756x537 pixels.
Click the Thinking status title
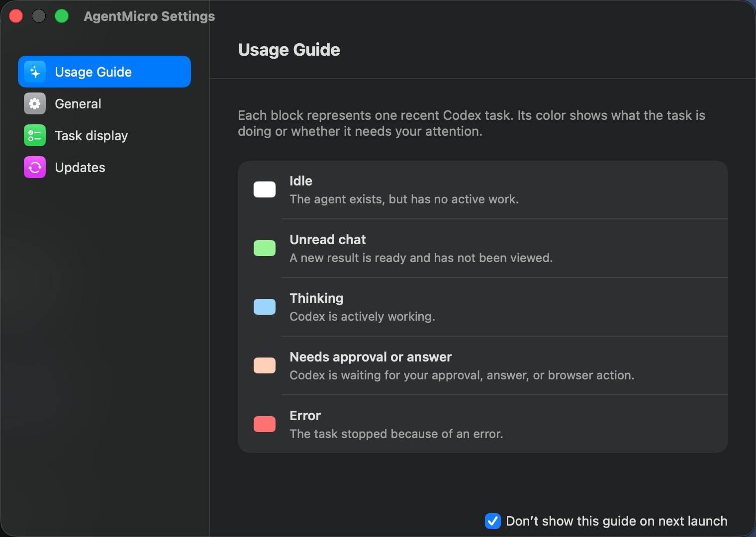(316, 298)
